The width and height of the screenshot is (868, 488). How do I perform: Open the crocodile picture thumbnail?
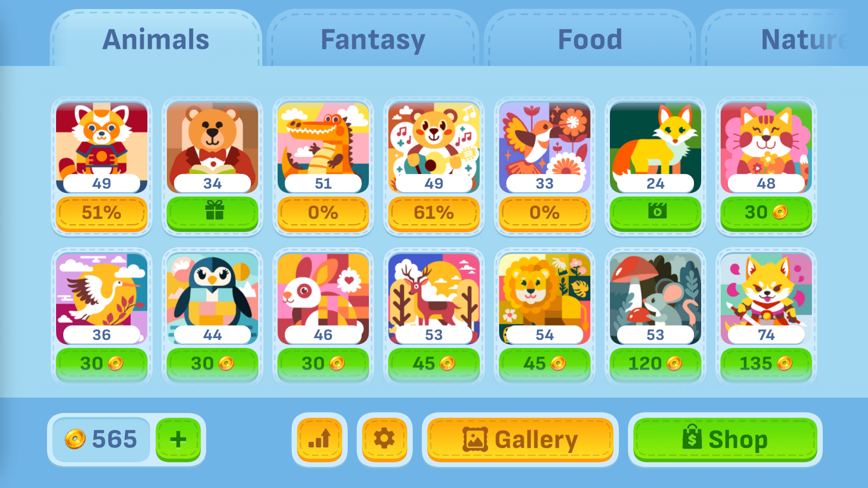tap(323, 147)
